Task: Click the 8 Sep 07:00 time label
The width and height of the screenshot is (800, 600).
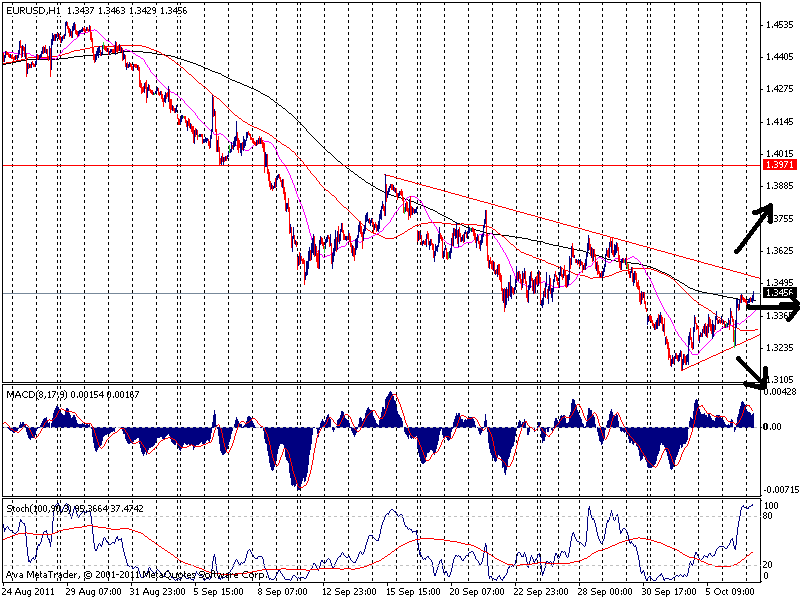Action: click(x=282, y=591)
